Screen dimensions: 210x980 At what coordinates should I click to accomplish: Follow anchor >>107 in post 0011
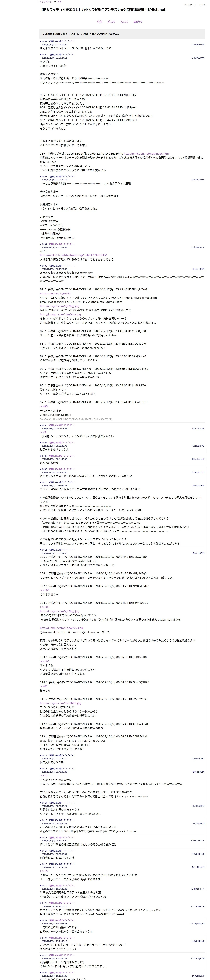pos(45,661)
